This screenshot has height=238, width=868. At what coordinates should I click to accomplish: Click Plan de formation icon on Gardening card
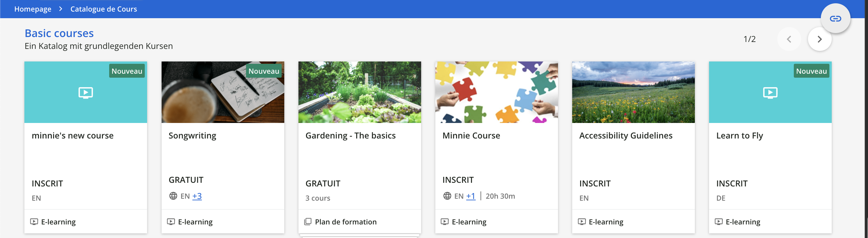308,221
